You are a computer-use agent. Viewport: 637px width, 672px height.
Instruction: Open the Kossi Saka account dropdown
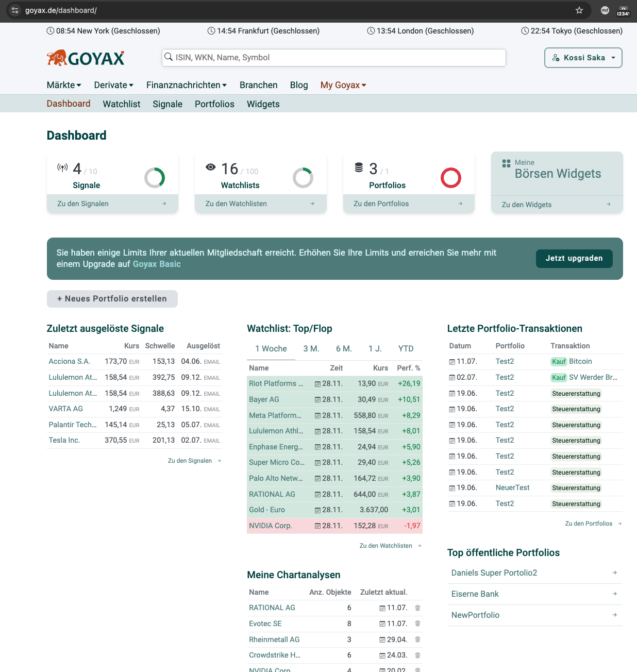(x=583, y=57)
